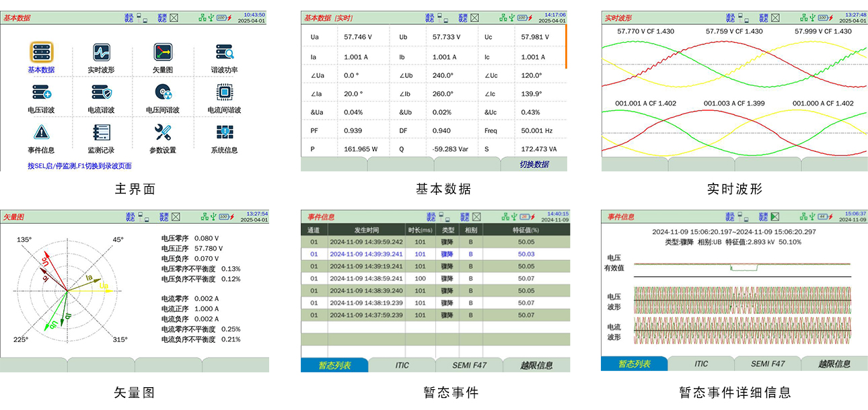
Task: Click the PF value 0.939
Action: click(x=353, y=130)
